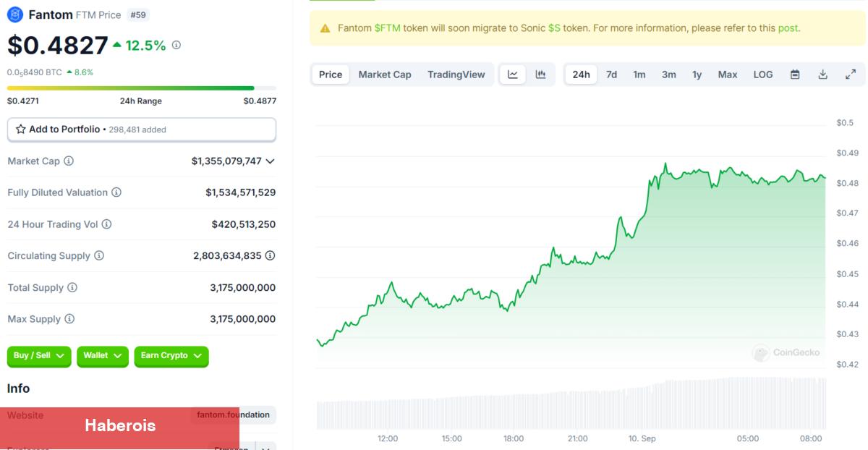868x450 pixels.
Task: Click the info icon beside 12.5% change
Action: pos(176,45)
